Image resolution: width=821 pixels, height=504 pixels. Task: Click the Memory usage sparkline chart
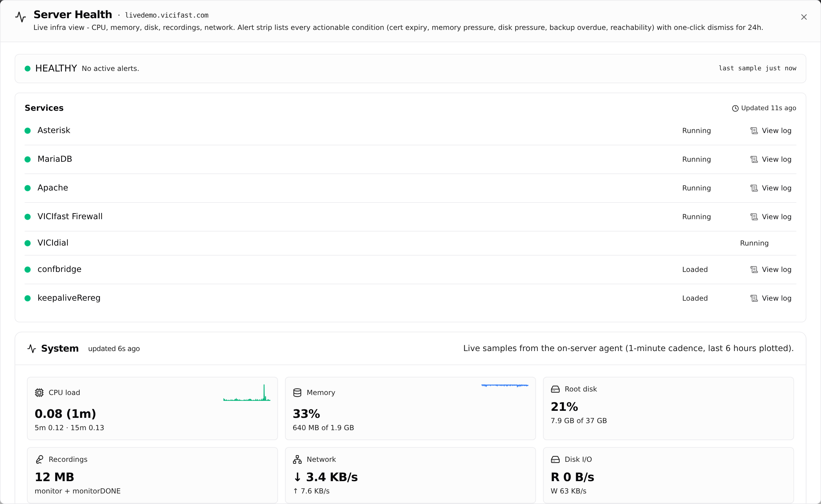505,386
